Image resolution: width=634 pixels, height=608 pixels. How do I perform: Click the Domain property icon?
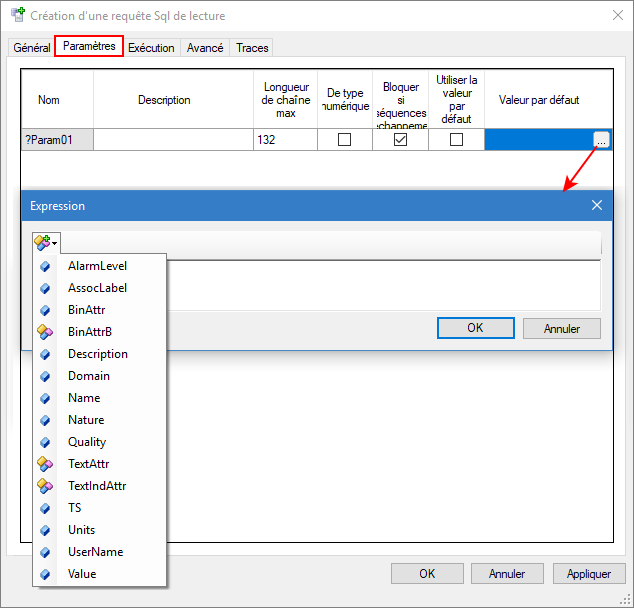(x=45, y=376)
